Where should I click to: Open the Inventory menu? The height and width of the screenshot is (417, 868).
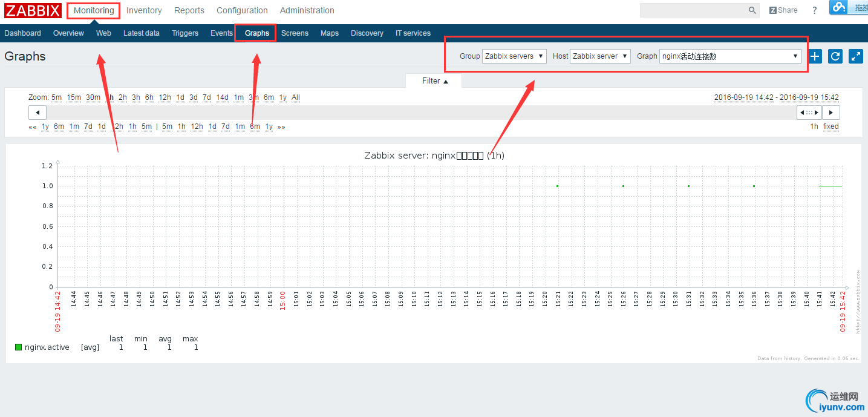pos(144,10)
